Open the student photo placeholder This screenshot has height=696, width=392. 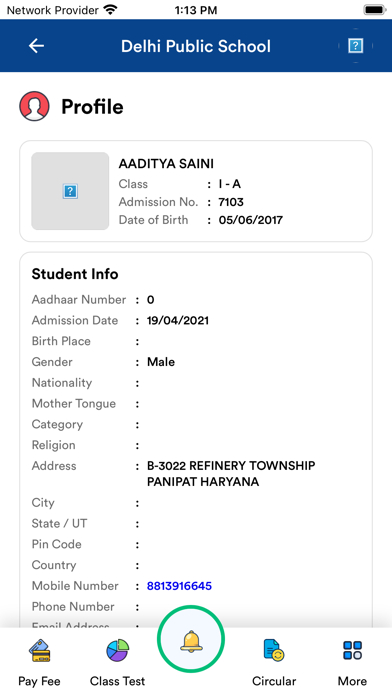(x=70, y=191)
